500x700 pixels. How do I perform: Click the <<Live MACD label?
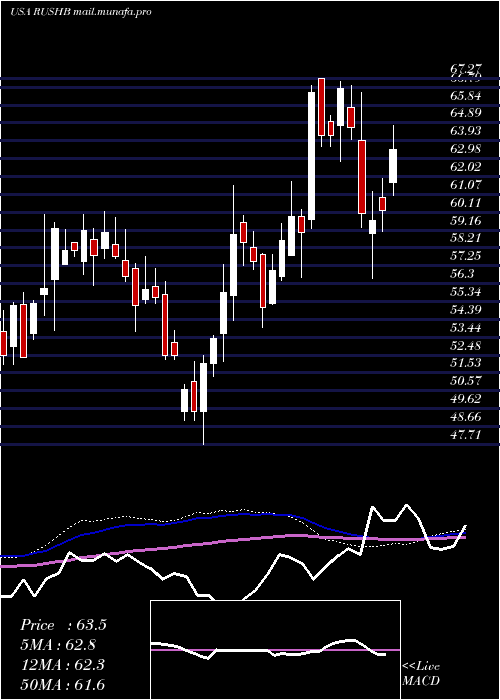tap(421, 674)
